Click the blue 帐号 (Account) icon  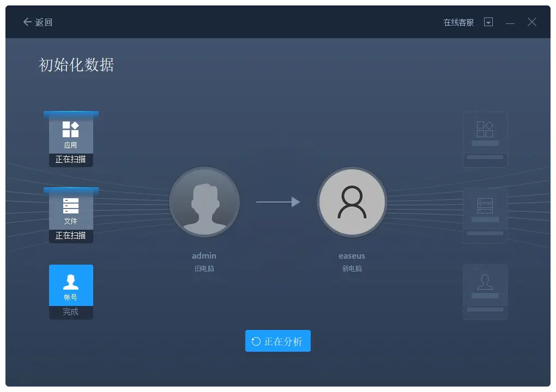coord(71,285)
